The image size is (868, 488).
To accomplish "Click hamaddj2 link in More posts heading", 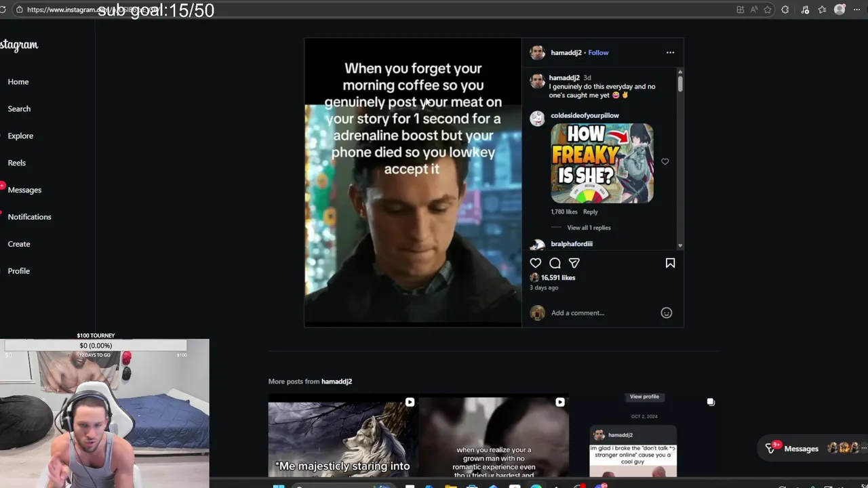I will point(336,382).
